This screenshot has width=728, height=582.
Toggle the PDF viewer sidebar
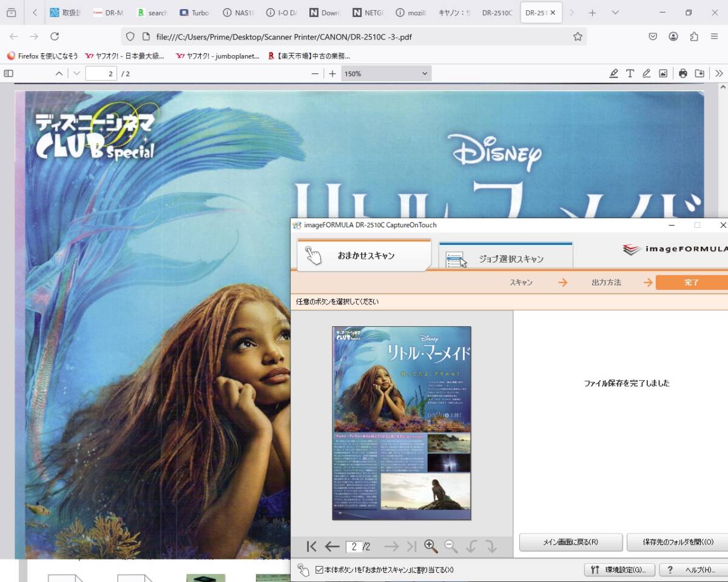click(x=8, y=73)
